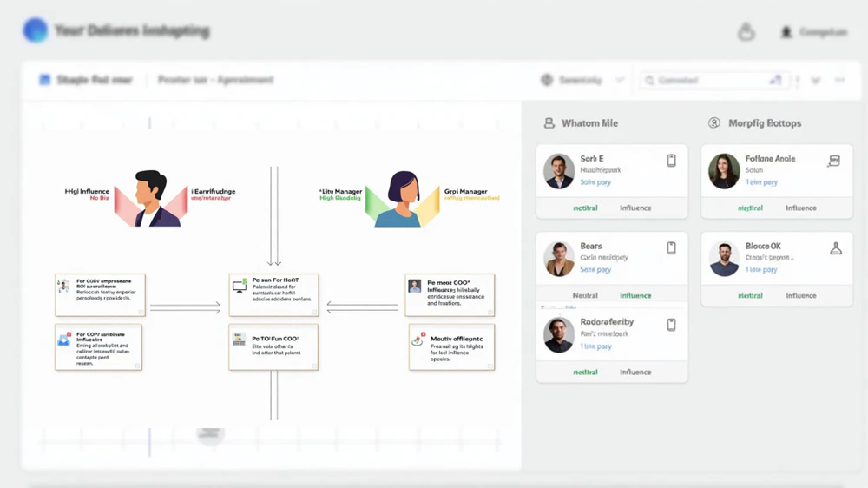Select the green Influence tab on the Bears card
This screenshot has width=868, height=488.
click(x=635, y=295)
